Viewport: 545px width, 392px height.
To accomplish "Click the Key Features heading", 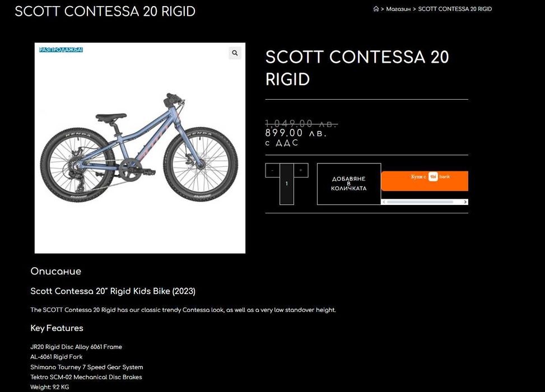I will click(x=57, y=328).
